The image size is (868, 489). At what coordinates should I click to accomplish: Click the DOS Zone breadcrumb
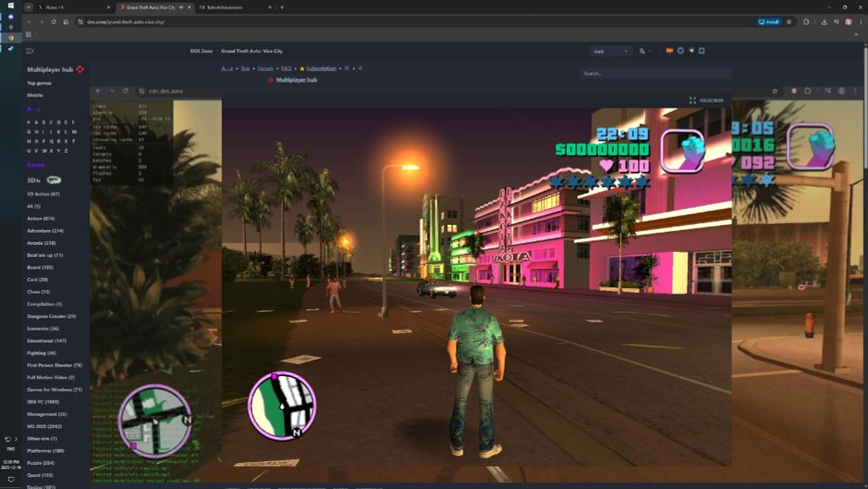tap(201, 51)
